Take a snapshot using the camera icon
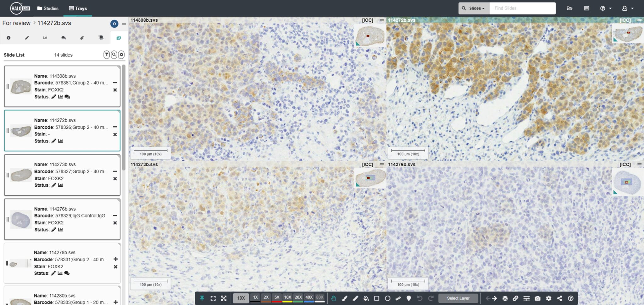The image size is (644, 305). [537, 298]
